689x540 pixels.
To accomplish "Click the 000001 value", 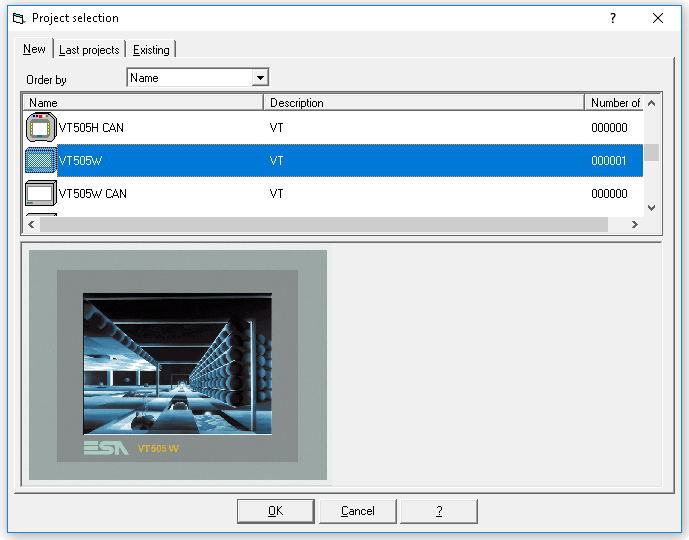I will [x=609, y=160].
